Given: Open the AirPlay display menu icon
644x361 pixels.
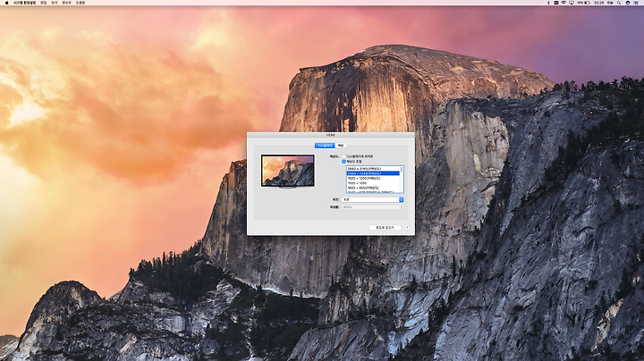Looking at the screenshot, I should coord(572,3).
